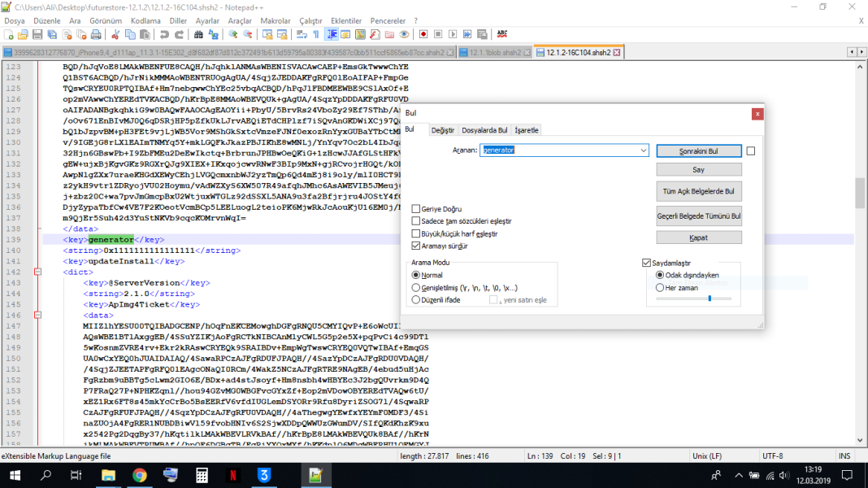Open the Aranan search history dropdown
The width and height of the screenshot is (868, 488).
pyautogui.click(x=644, y=150)
